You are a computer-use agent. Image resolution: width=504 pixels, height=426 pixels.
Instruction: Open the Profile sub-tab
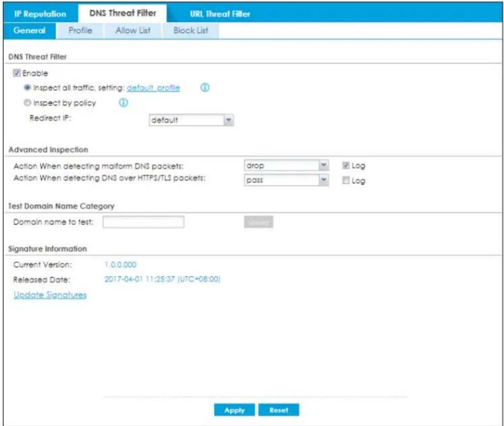point(80,30)
